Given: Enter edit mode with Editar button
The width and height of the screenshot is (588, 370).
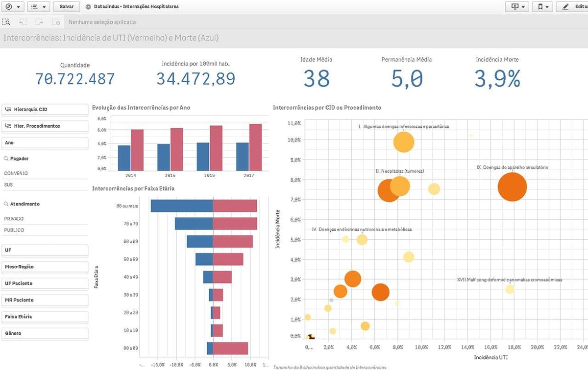Looking at the screenshot, I should click(x=573, y=7).
